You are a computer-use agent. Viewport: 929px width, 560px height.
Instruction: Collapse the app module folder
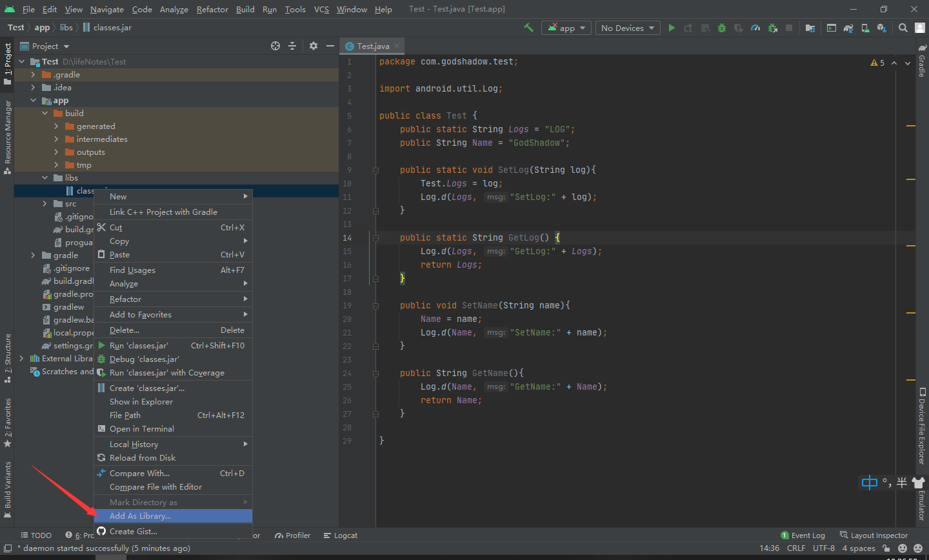33,101
